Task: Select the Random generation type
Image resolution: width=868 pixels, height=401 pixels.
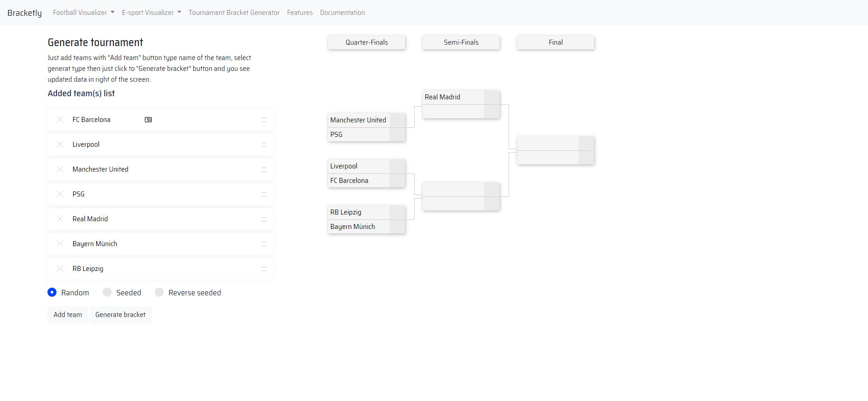Action: click(x=52, y=293)
